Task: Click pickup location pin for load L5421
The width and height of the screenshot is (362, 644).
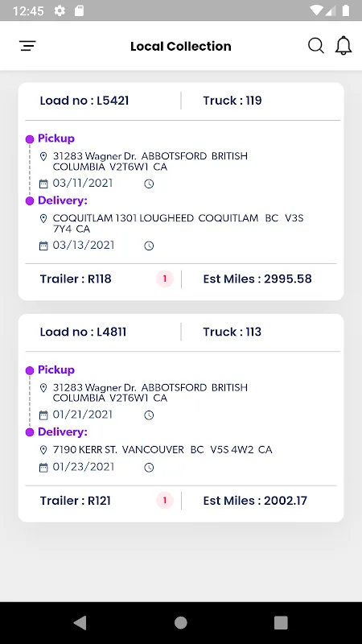Action: (x=43, y=156)
